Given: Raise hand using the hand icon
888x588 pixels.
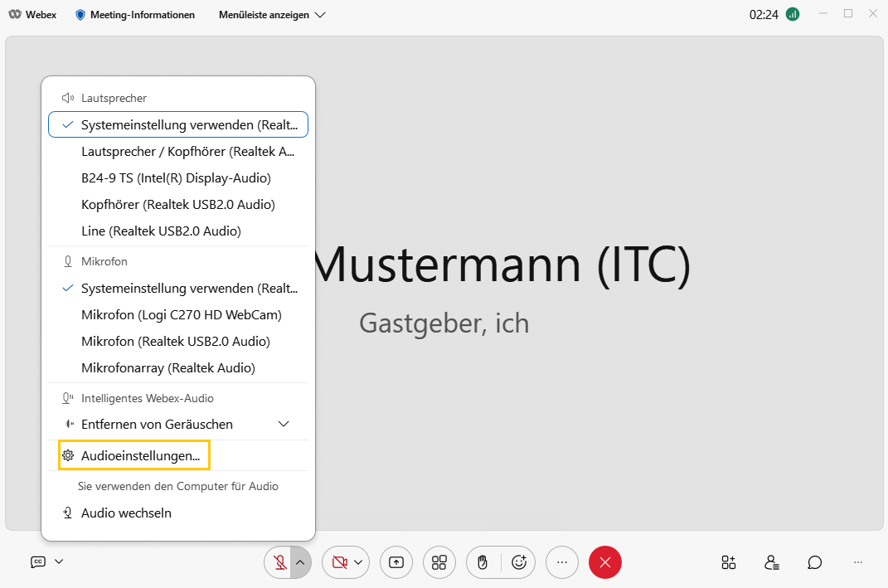Looking at the screenshot, I should coord(483,562).
